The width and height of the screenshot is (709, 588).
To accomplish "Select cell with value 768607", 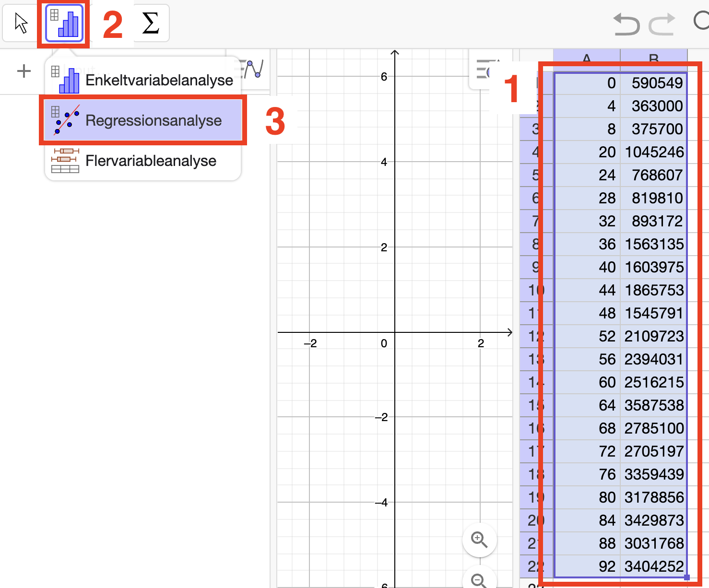I will (653, 175).
